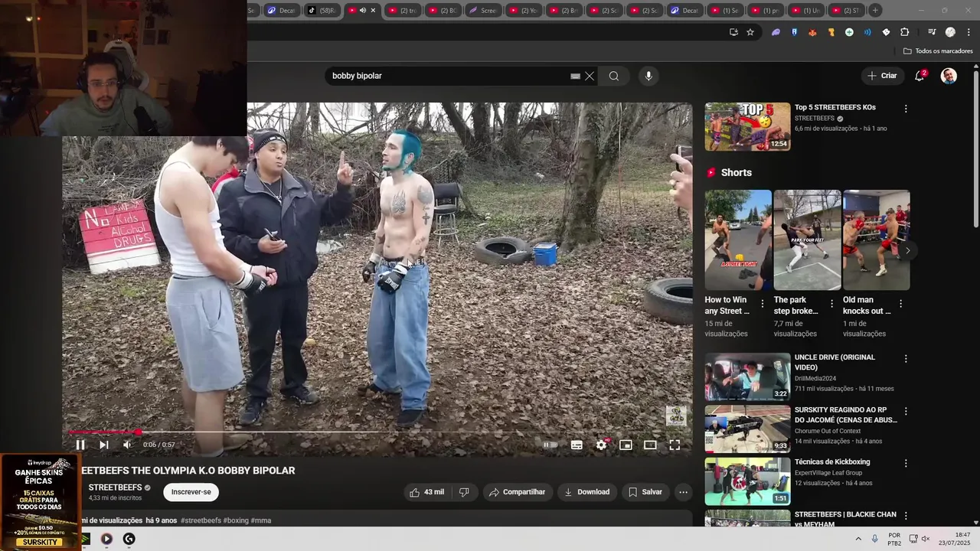This screenshot has width=980, height=551.
Task: Open the Extensions puzzle icon
Action: pyautogui.click(x=904, y=32)
